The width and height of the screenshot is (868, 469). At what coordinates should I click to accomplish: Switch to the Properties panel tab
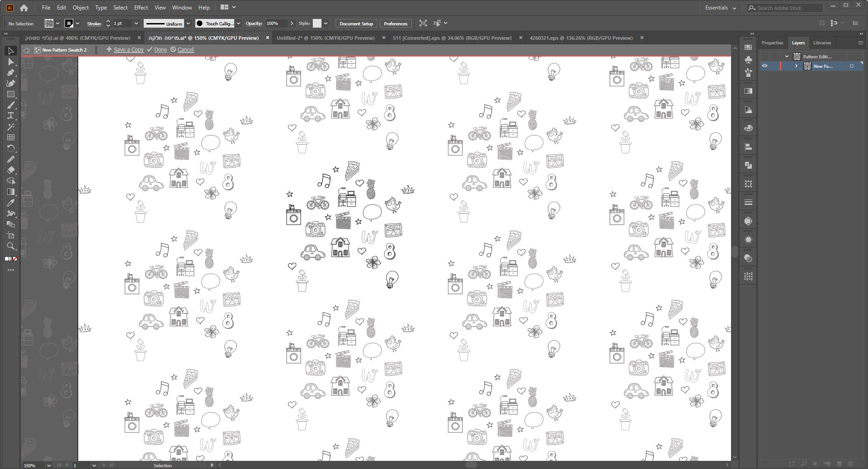(x=772, y=43)
